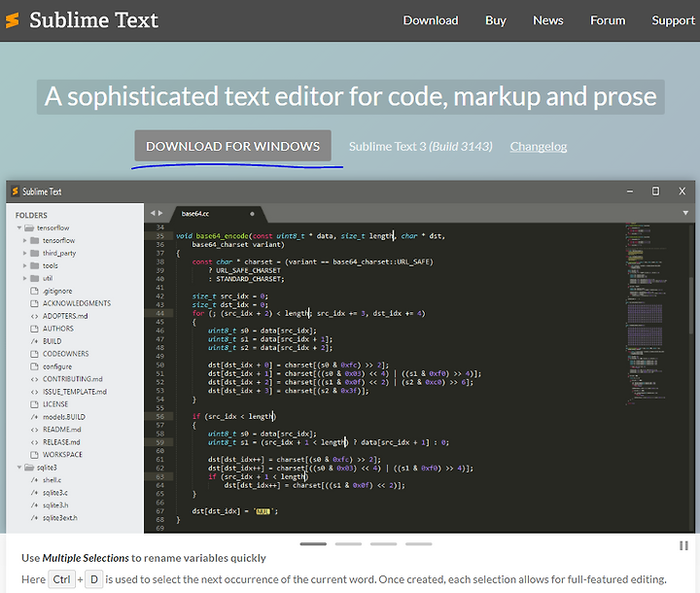Open the AUTHORS file

point(58,329)
